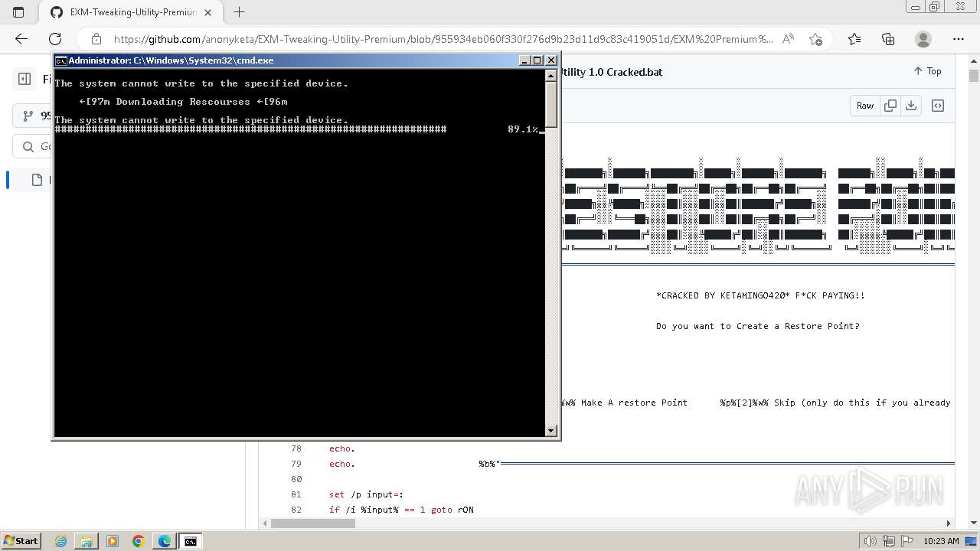Open the Windows Start menu

(21, 541)
